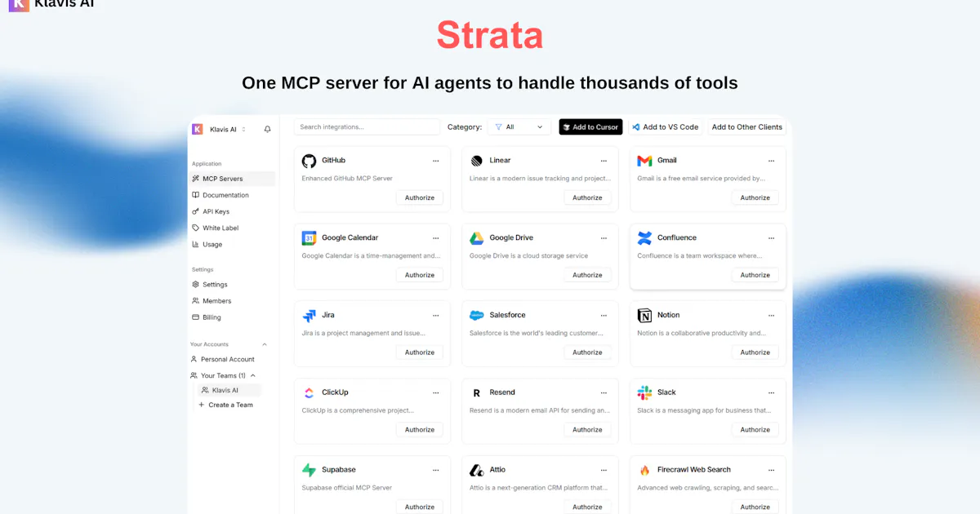The height and width of the screenshot is (514, 980).
Task: Authorize the Jira integration
Action: pyautogui.click(x=420, y=352)
